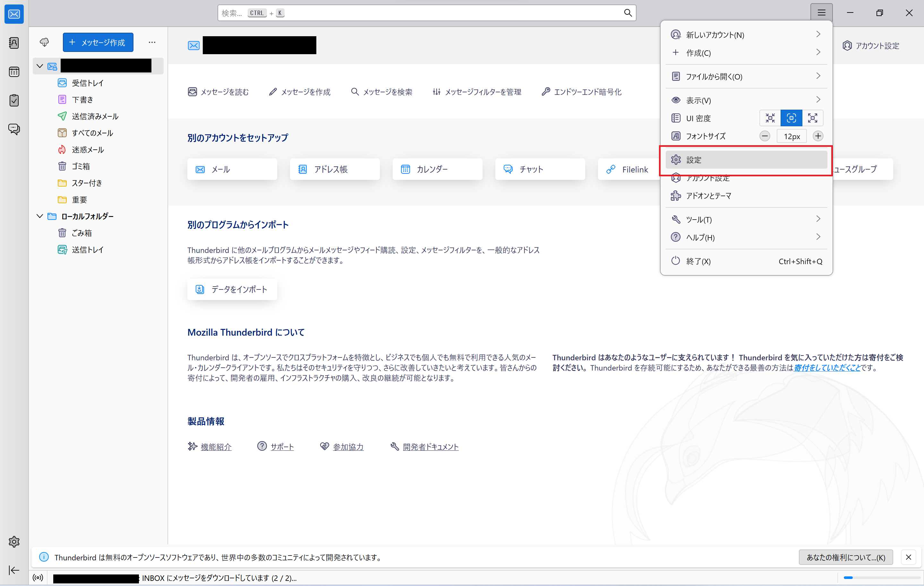Open the Chat space icon in the sidebar

pyautogui.click(x=14, y=129)
